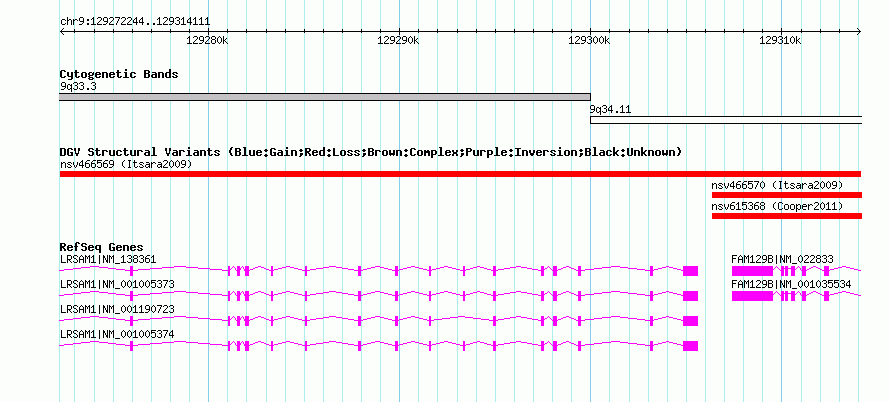The width and height of the screenshot is (890, 402).
Task: Click the 129300k ruler tick label
Action: click(x=589, y=40)
